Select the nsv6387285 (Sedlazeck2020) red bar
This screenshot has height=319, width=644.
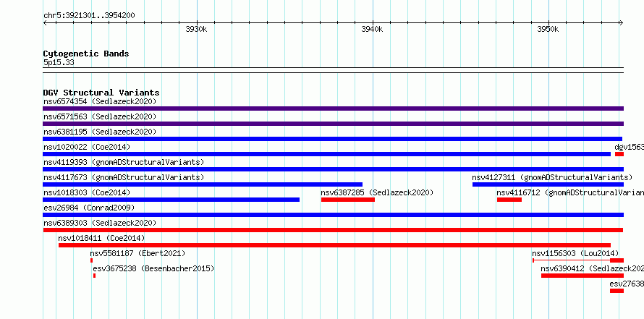[x=348, y=200]
